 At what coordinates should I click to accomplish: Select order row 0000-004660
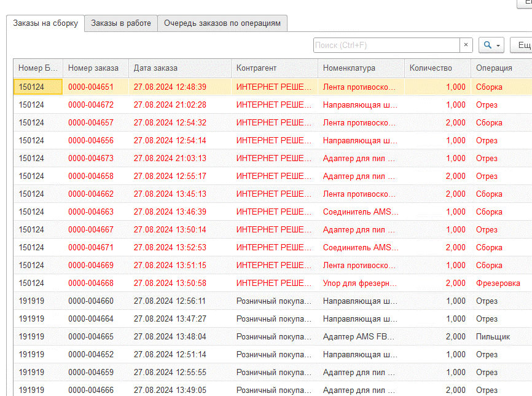pyautogui.click(x=91, y=301)
